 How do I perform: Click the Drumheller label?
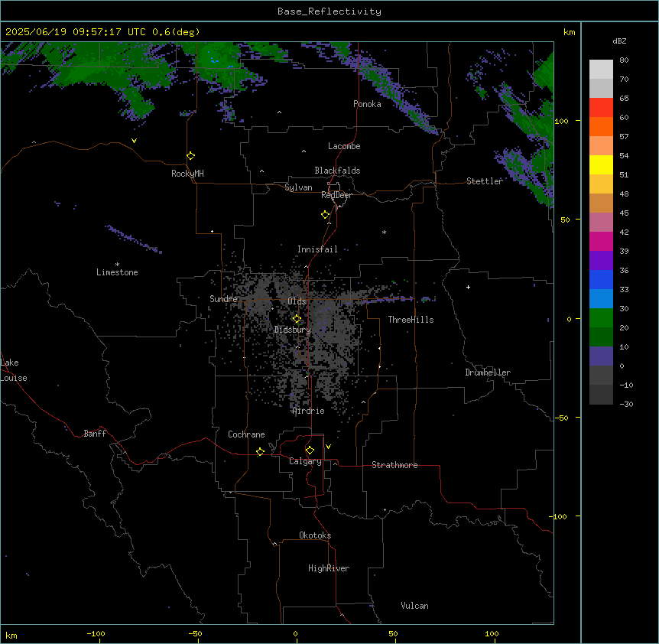pos(488,372)
